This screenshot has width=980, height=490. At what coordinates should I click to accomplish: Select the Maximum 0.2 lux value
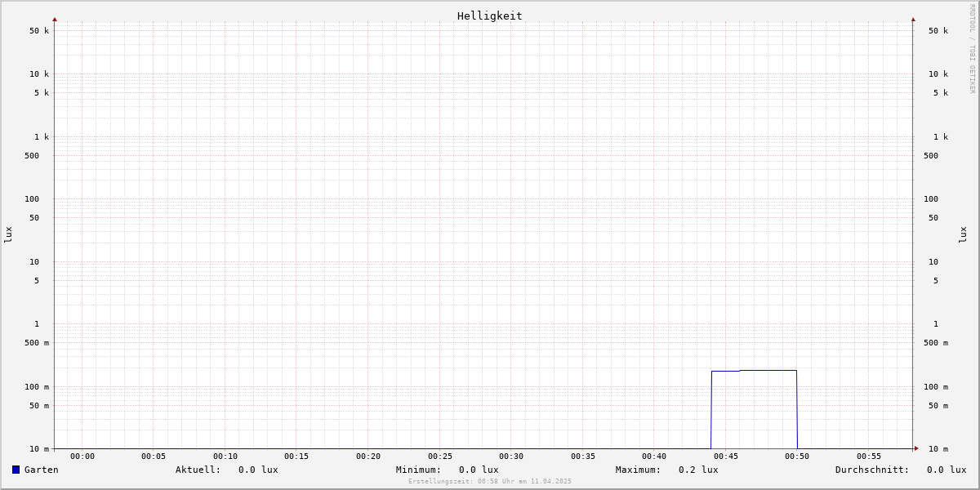[x=698, y=470]
